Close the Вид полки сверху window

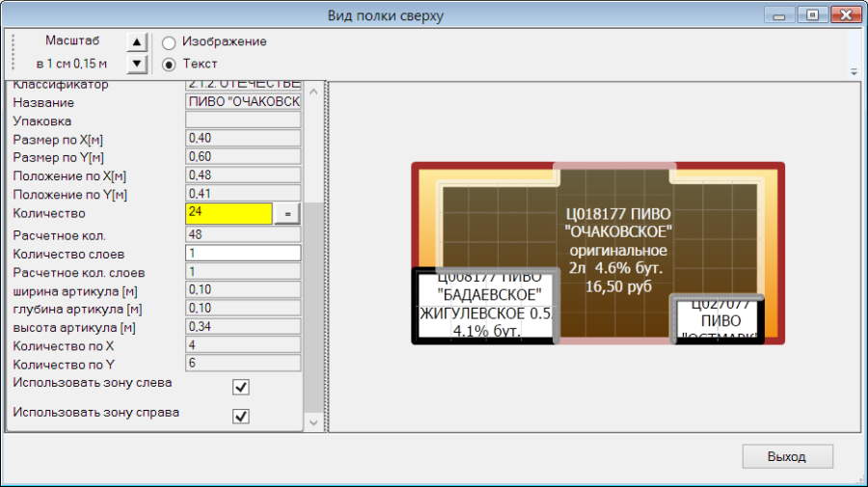846,14
